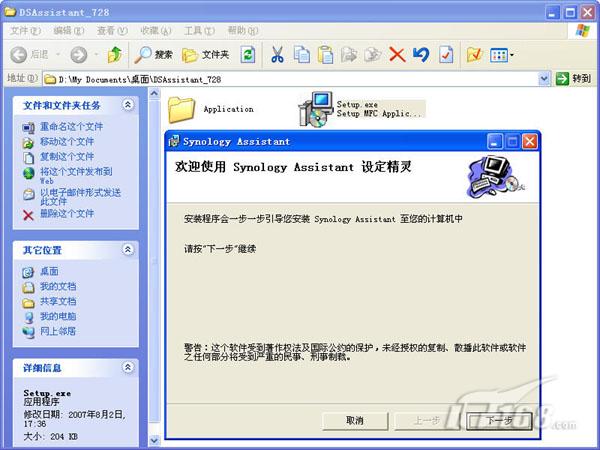
Task: Collapse the 文件和文件夹任务 panel
Action: tap(128, 104)
